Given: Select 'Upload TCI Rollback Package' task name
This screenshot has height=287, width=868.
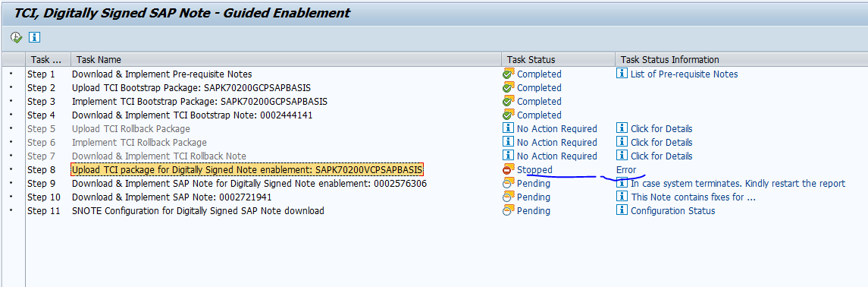Looking at the screenshot, I should (x=131, y=129).
